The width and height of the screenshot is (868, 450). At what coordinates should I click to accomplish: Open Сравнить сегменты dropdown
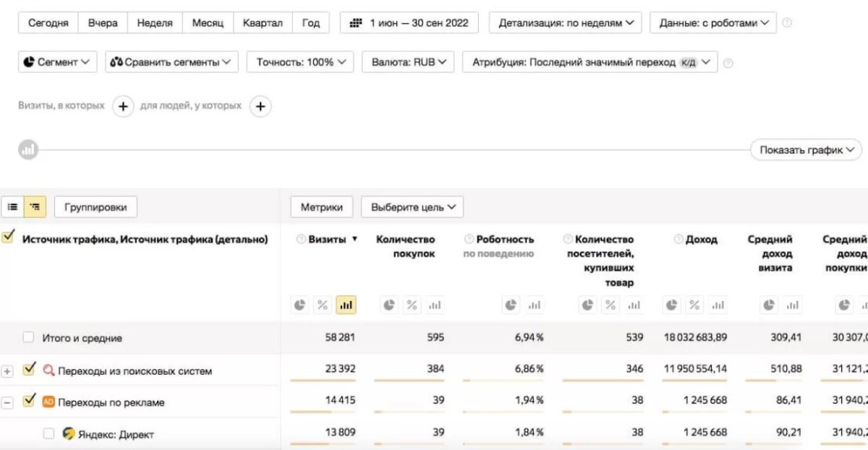[171, 62]
